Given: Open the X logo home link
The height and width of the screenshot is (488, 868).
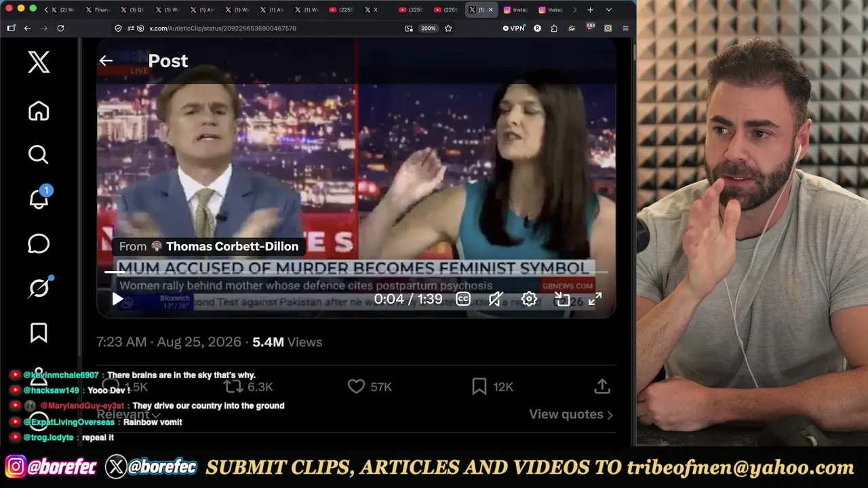Looking at the screenshot, I should pos(39,62).
